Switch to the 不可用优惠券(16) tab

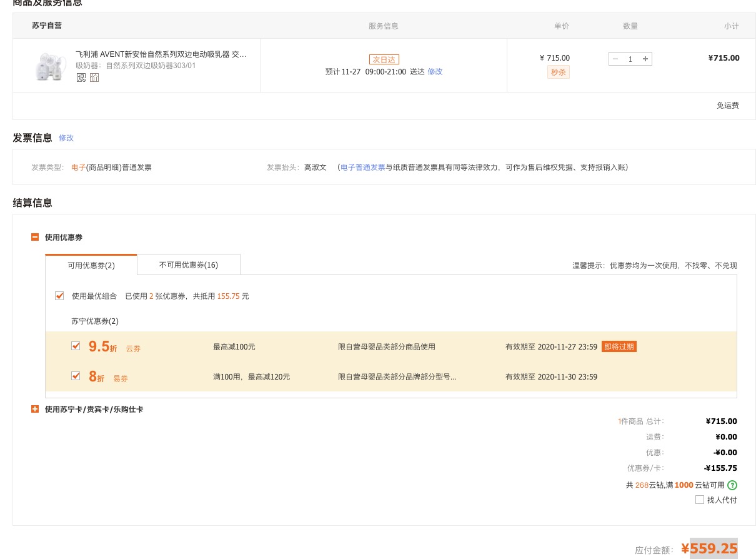(189, 265)
